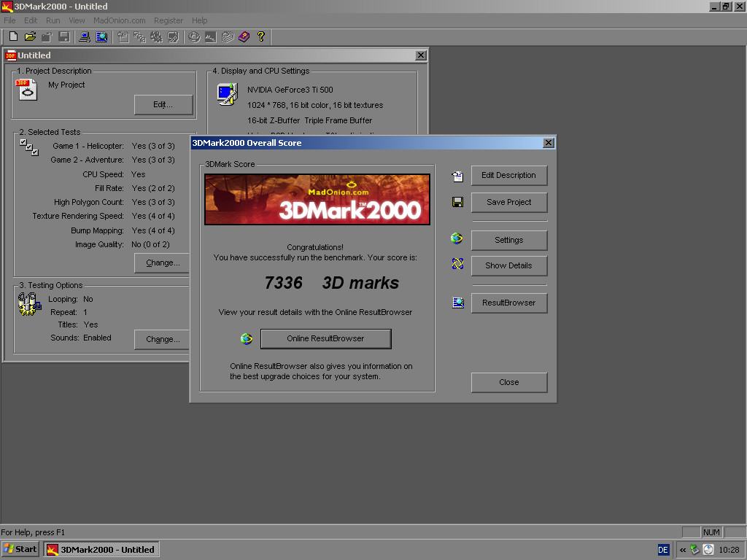The height and width of the screenshot is (560, 747).
Task: Open ResultBrowser from the toolbar magnifier icon
Action: pos(101,36)
